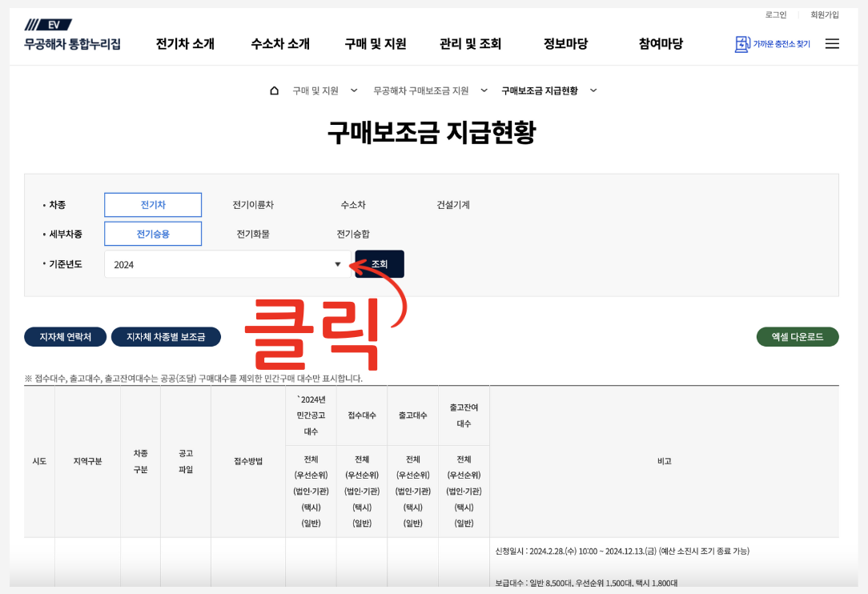Select the 수소차 vehicle type option

click(353, 205)
